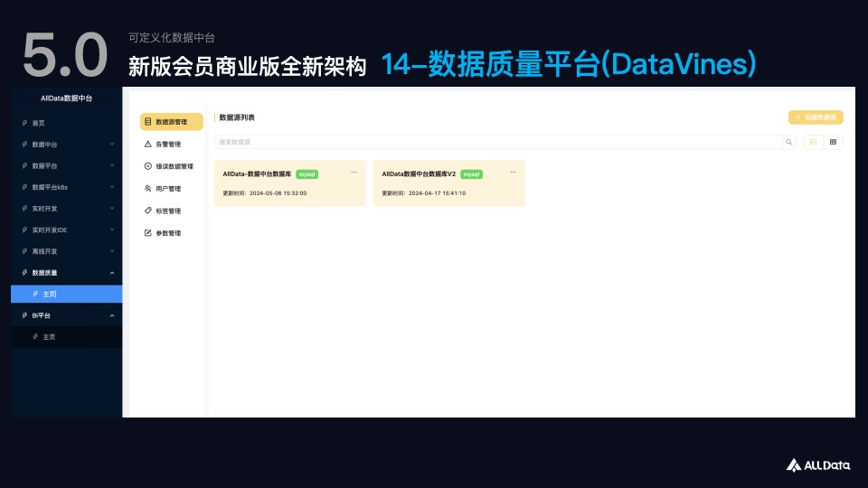The image size is (868, 488).
Task: Switch to table grid view icon
Action: point(833,142)
